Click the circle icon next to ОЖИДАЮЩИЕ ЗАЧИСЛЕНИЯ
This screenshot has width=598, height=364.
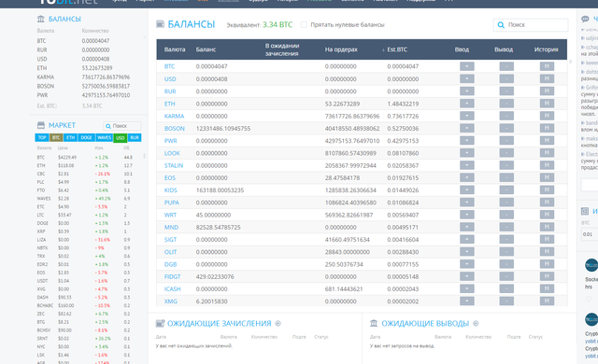coord(278,323)
